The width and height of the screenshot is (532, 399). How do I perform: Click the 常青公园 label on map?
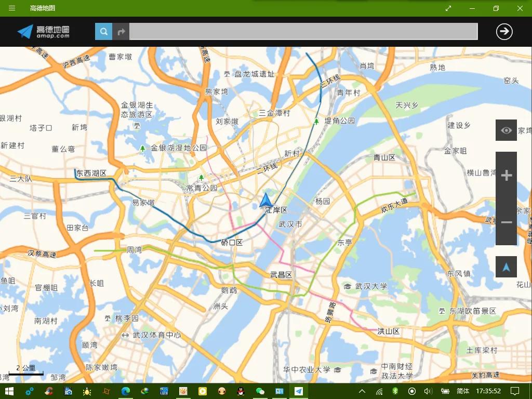(202, 188)
